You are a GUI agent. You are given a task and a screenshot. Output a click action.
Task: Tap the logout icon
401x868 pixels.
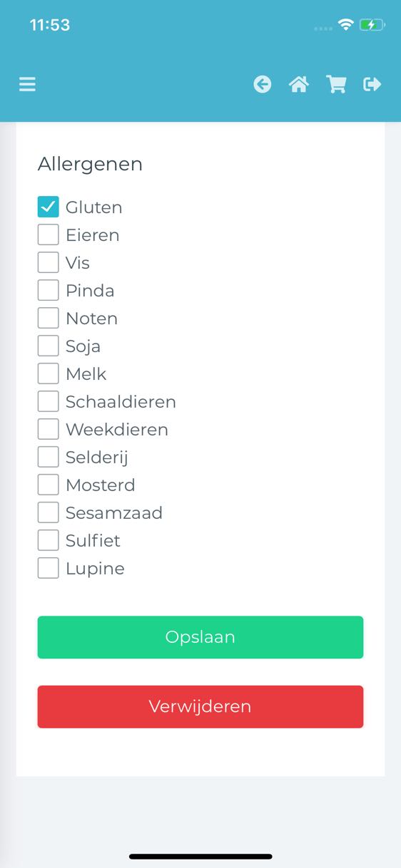point(372,85)
